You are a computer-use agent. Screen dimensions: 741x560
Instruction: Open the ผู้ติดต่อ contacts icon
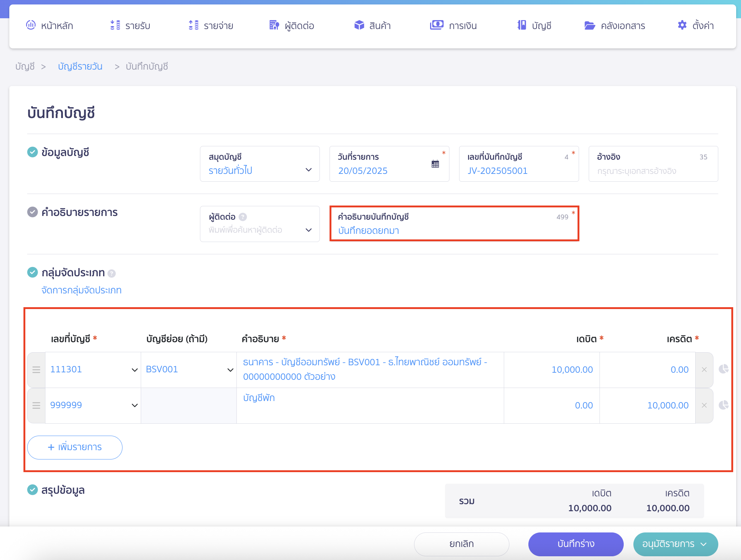point(274,25)
